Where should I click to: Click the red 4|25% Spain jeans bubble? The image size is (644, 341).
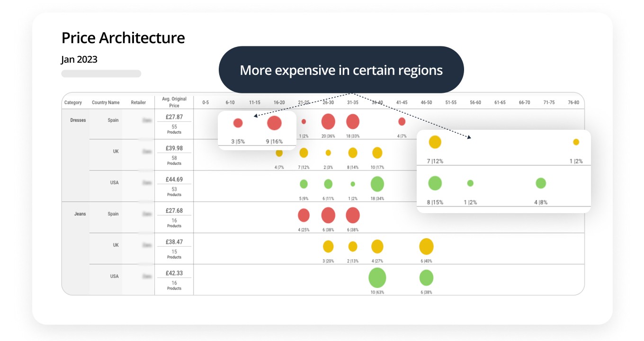pos(304,215)
